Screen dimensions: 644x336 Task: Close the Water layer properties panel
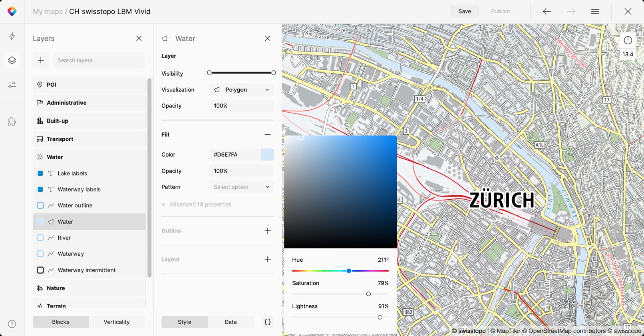tap(268, 38)
